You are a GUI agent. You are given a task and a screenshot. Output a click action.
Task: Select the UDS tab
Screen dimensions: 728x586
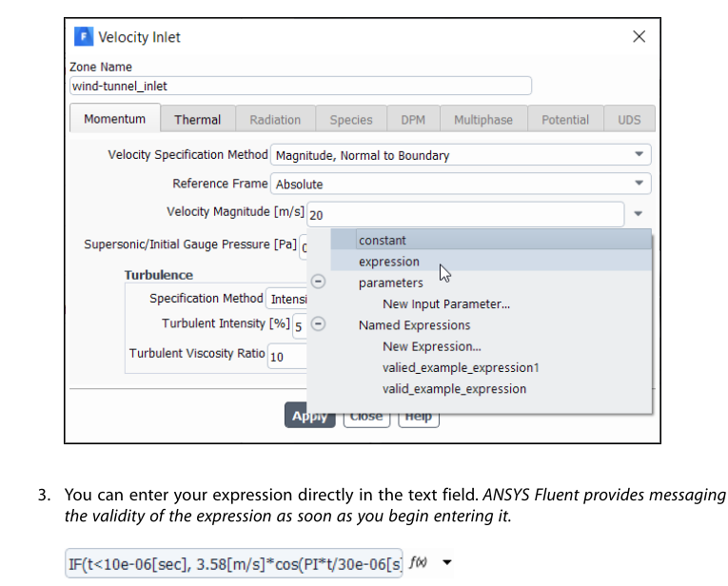coord(629,120)
